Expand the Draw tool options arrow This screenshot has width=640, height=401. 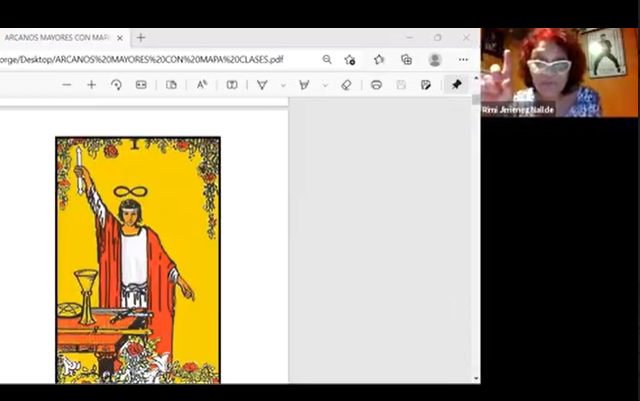(282, 85)
